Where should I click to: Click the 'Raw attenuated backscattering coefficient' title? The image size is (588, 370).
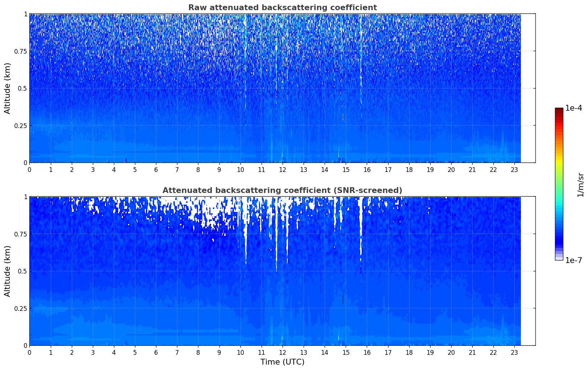pyautogui.click(x=282, y=8)
